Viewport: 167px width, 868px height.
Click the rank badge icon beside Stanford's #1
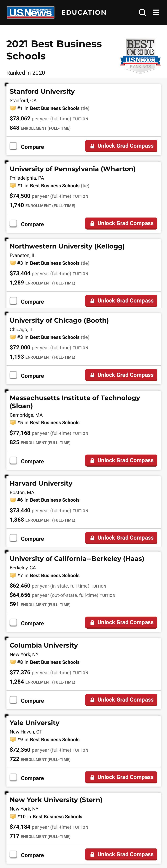click(13, 108)
